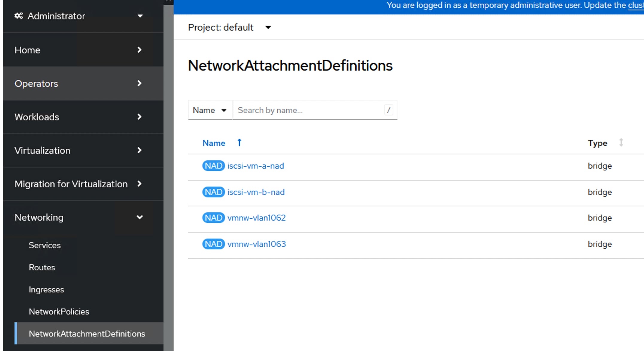Click the Administrator perspective gear icon
Viewport: 644px width, 351px height.
(x=19, y=16)
